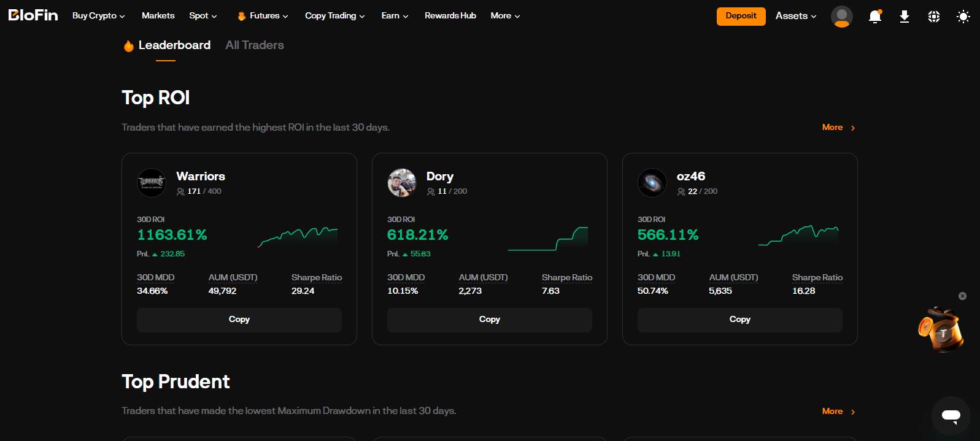
Task: Close the floating reward widget
Action: [x=963, y=296]
